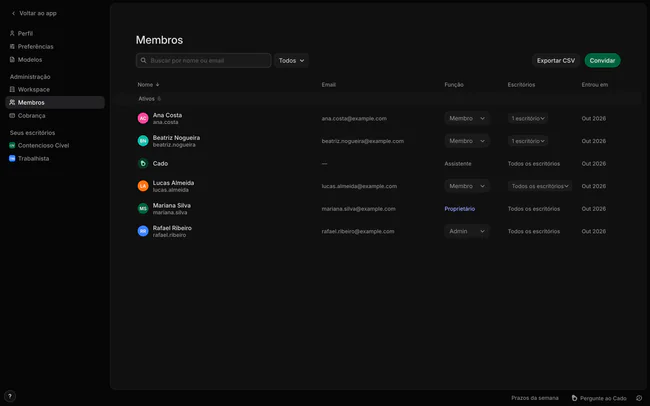The image size is (650, 406).
Task: Click the Preferências sliders icon
Action: point(12,46)
